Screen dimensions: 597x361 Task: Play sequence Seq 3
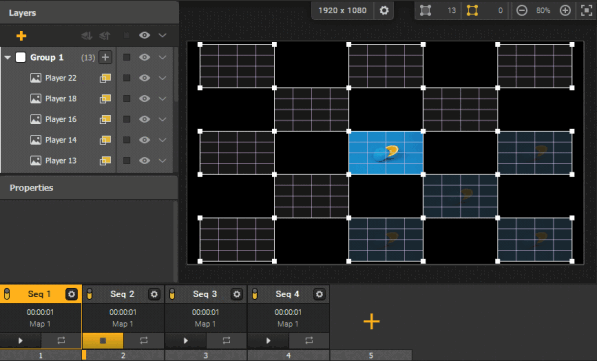185,340
